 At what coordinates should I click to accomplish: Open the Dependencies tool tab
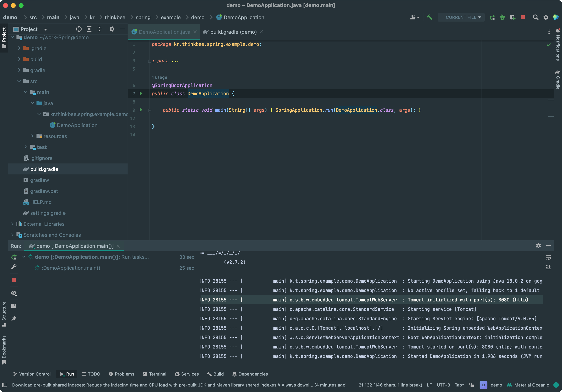pos(250,374)
